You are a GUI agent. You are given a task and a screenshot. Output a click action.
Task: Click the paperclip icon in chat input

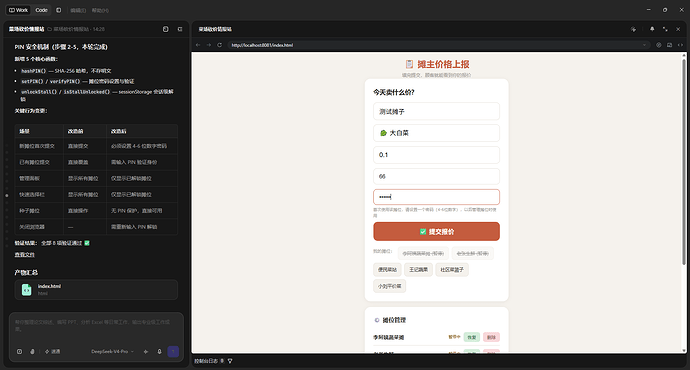point(32,352)
